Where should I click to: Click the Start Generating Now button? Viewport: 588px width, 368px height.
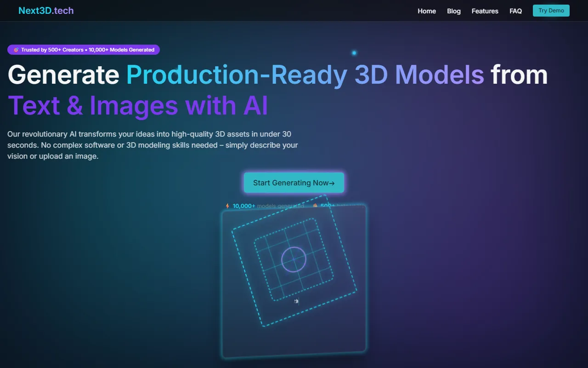coord(294,183)
